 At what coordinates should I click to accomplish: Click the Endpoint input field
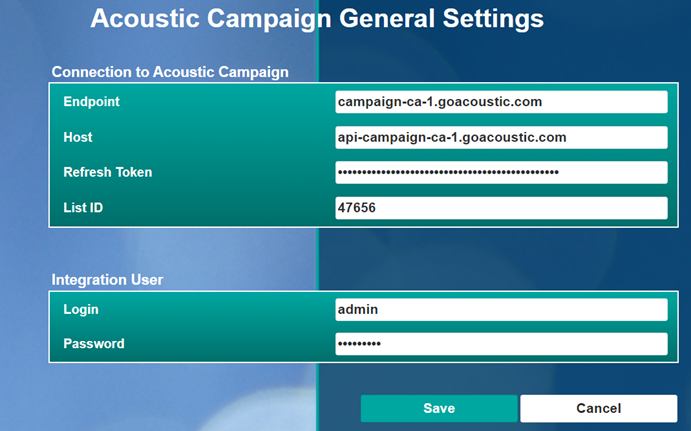click(501, 102)
